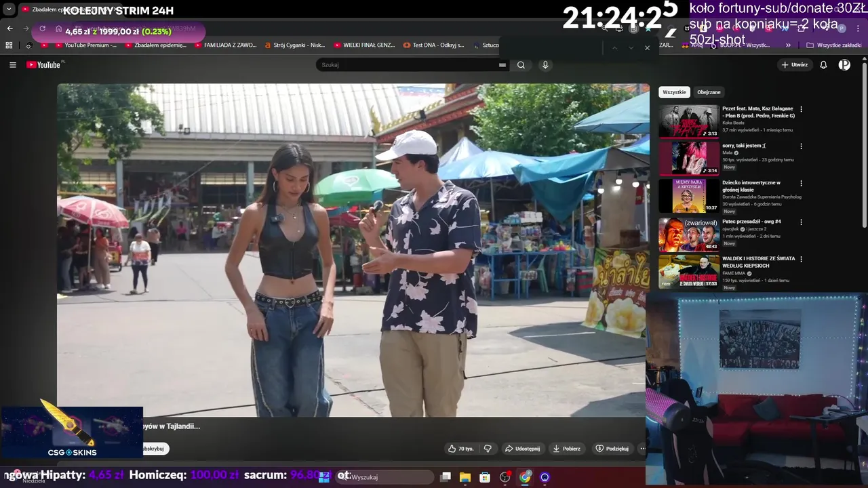Go back with browser back arrow
This screenshot has height=488, width=868.
click(x=9, y=28)
